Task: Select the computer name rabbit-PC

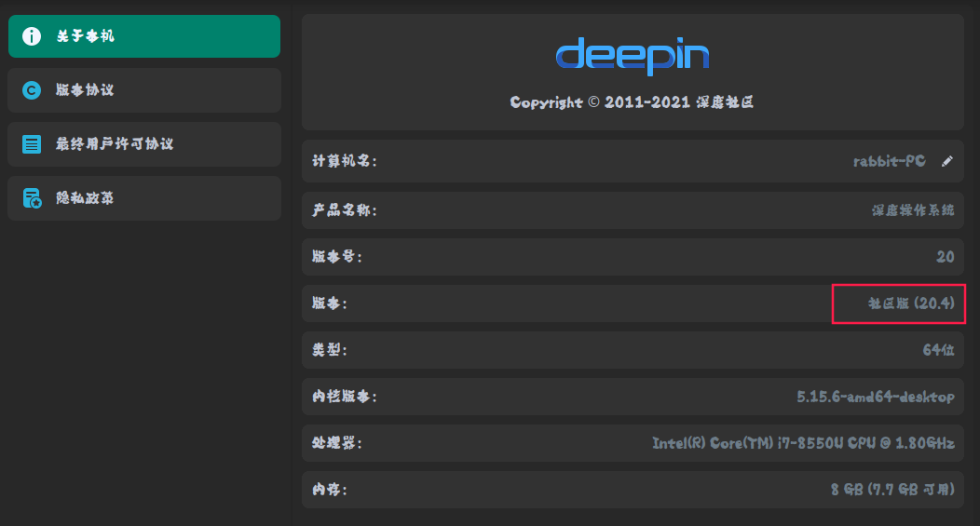Action: tap(890, 161)
